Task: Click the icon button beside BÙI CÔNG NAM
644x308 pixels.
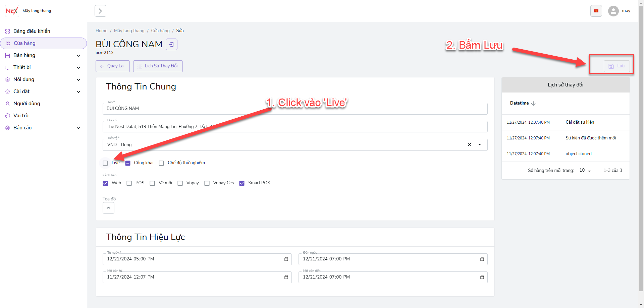Action: point(171,44)
